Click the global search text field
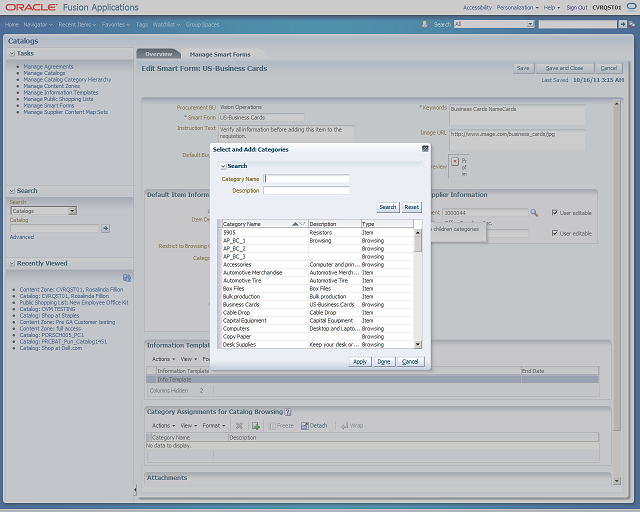Image resolution: width=640 pixels, height=512 pixels. pyautogui.click(x=578, y=24)
